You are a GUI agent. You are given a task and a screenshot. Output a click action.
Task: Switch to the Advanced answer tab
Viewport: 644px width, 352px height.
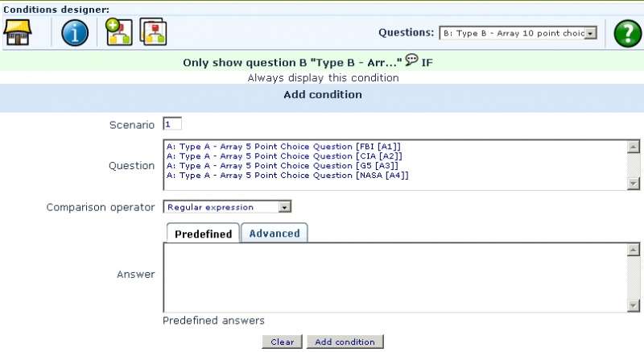pyautogui.click(x=274, y=234)
